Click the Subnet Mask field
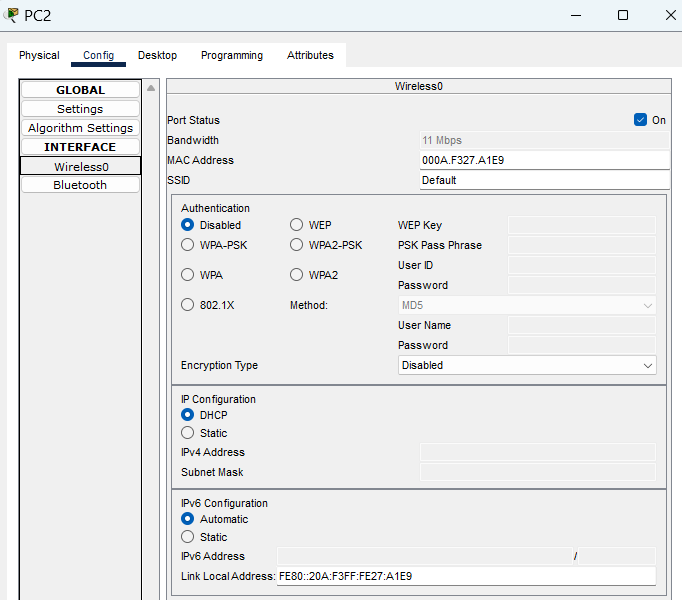Screen dimensions: 682x600 click(538, 473)
